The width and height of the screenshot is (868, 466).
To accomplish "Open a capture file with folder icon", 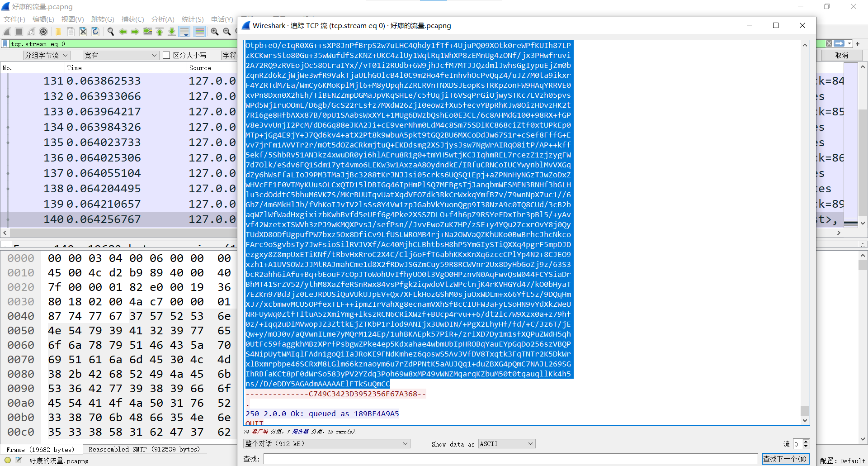I will pyautogui.click(x=58, y=32).
